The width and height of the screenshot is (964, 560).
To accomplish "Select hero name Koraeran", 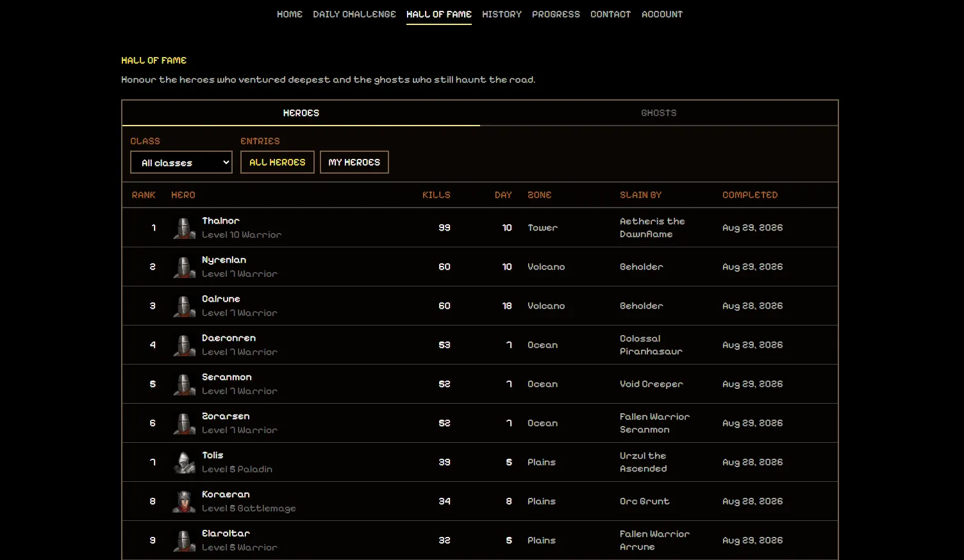I will (x=226, y=494).
